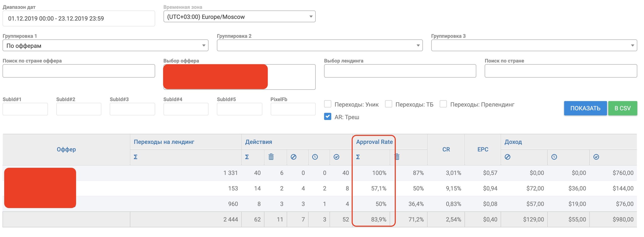Screen dimensions: 644x237
Task: Export report with В CSV button
Action: click(x=623, y=108)
